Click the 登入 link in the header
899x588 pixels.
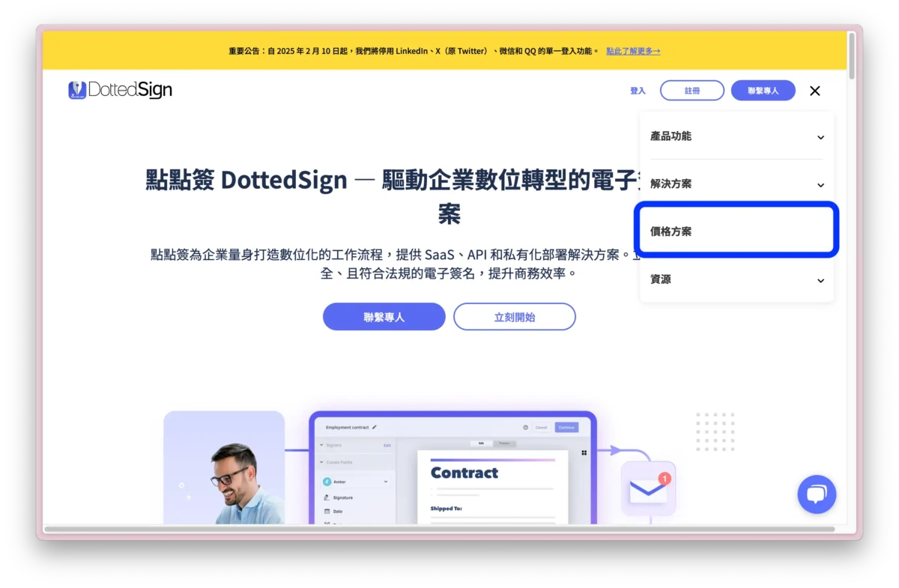click(x=638, y=90)
